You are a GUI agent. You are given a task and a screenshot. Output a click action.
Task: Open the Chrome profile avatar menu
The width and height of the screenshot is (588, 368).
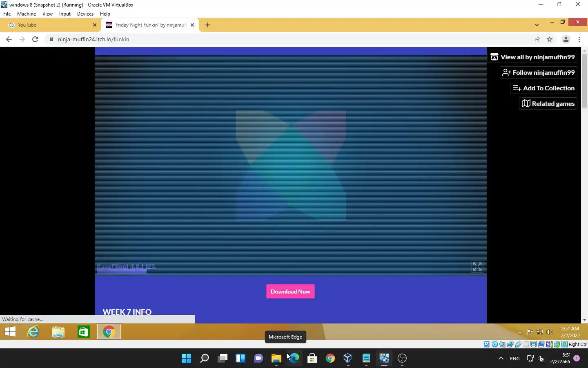pos(566,39)
